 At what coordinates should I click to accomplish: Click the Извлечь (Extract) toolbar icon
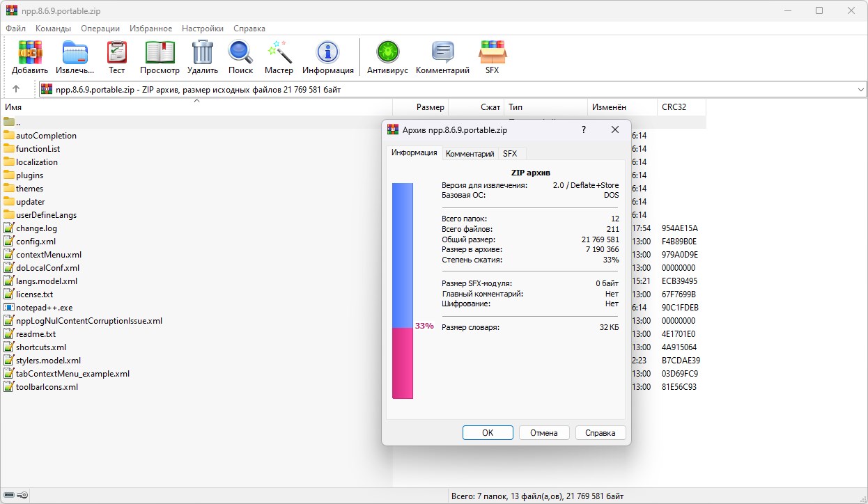(x=75, y=53)
